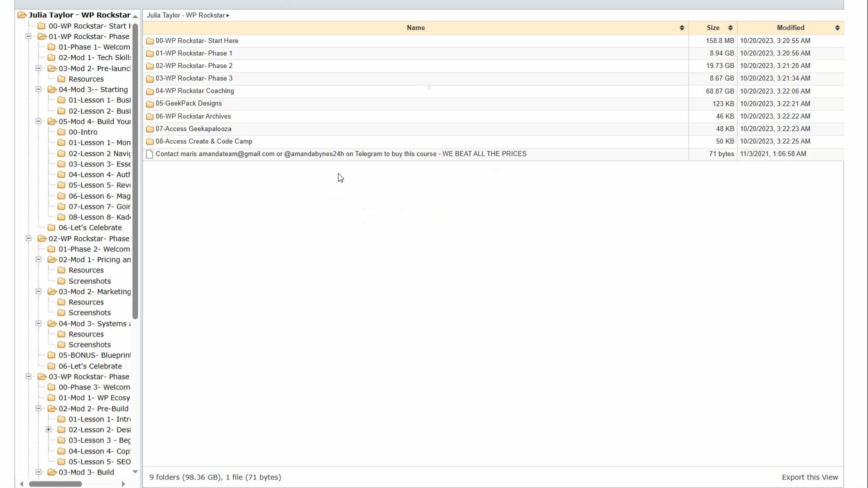Click folder icon for 04-WP Rockstar Coaching
Image resolution: width=868 pixels, height=488 pixels.
point(149,91)
